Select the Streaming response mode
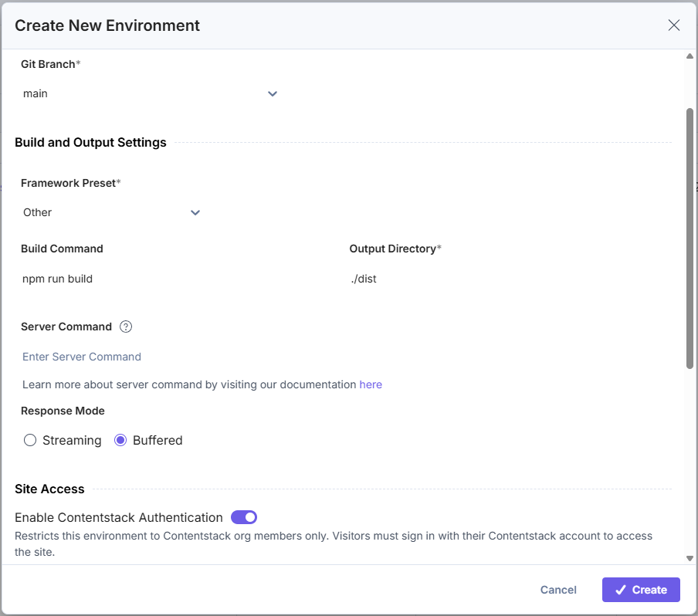The height and width of the screenshot is (616, 698). point(30,440)
